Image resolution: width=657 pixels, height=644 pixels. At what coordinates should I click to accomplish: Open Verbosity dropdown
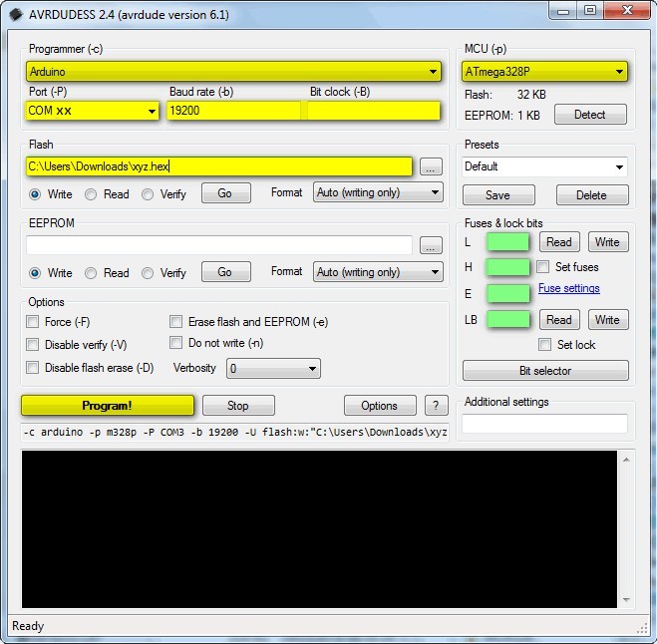(273, 368)
